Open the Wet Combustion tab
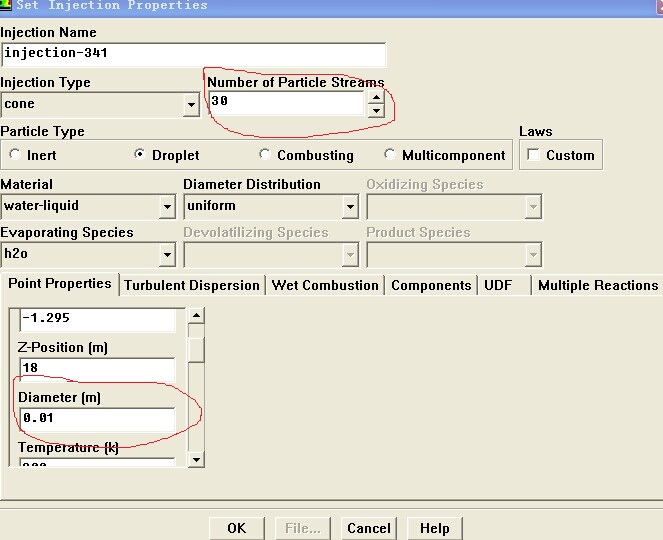Image resolution: width=663 pixels, height=540 pixels. [x=325, y=285]
